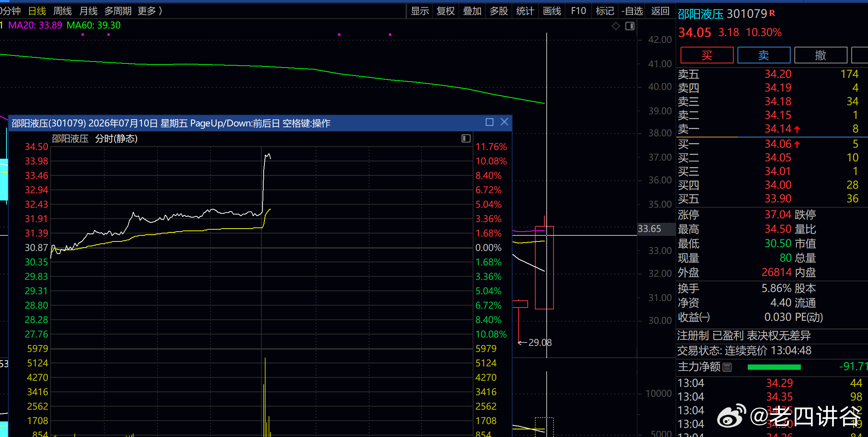Expand the 更多 period options

(x=150, y=11)
